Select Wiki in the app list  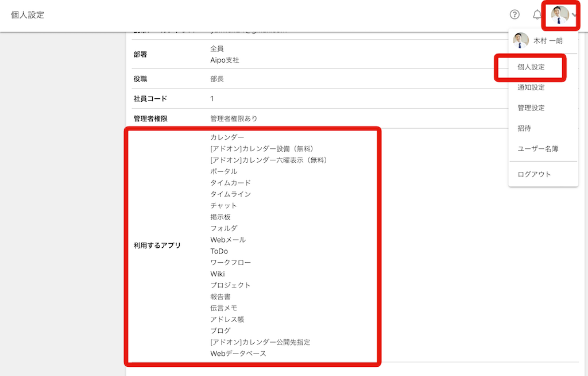coord(217,274)
